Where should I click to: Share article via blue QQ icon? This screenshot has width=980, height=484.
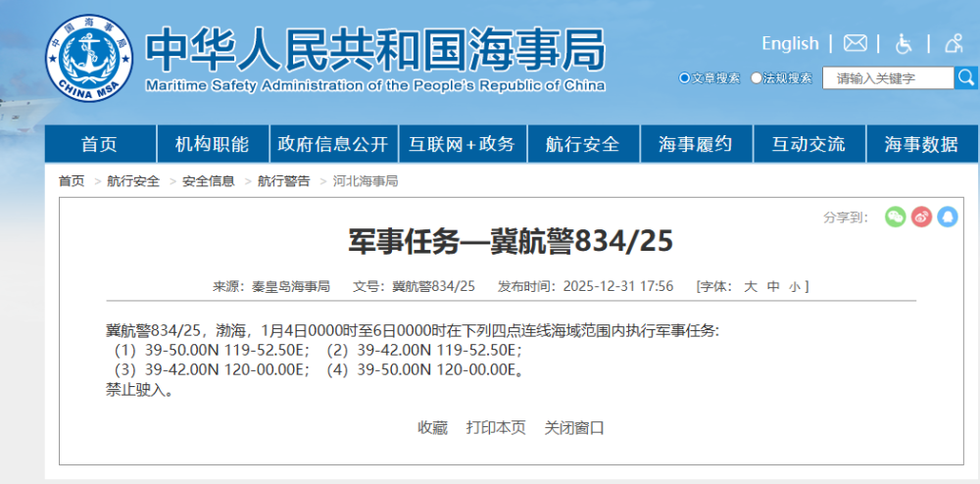(947, 218)
